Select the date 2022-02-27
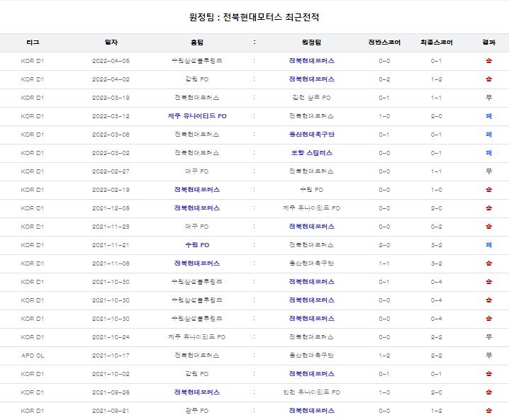This screenshot has height=420, width=509. point(111,171)
